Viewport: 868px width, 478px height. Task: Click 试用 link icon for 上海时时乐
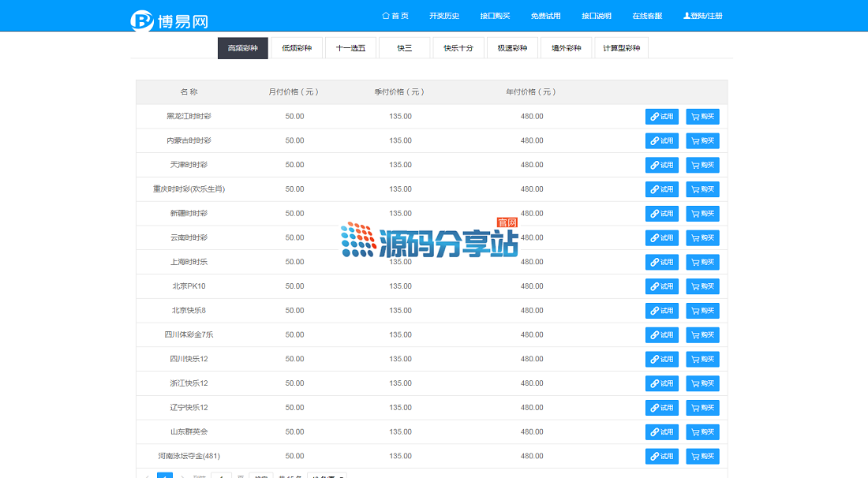(654, 263)
